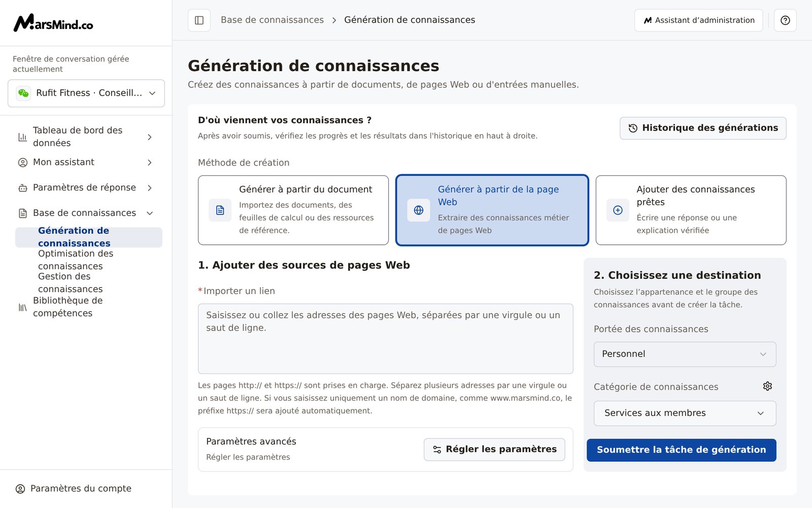The width and height of the screenshot is (812, 508).
Task: Click the globe icon in page Web card
Action: (419, 210)
